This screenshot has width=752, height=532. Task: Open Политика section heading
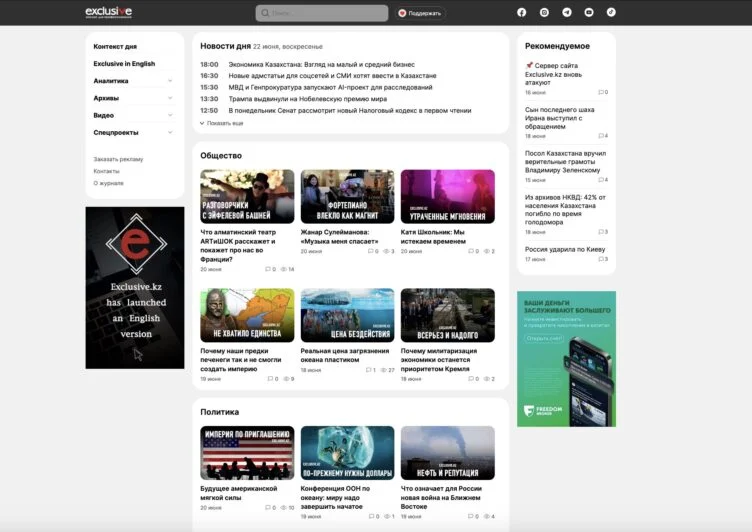220,412
